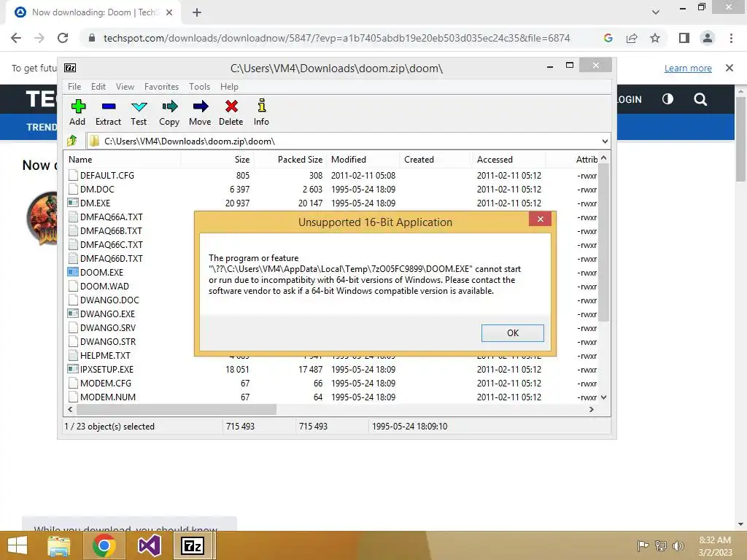Click the Google icon in address bar

coord(608,38)
